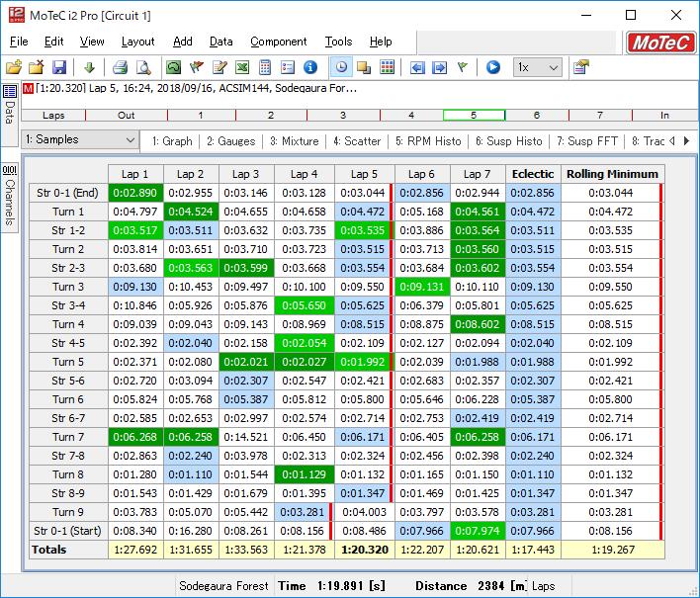Open the Help menu
700x598 pixels.
(x=381, y=42)
